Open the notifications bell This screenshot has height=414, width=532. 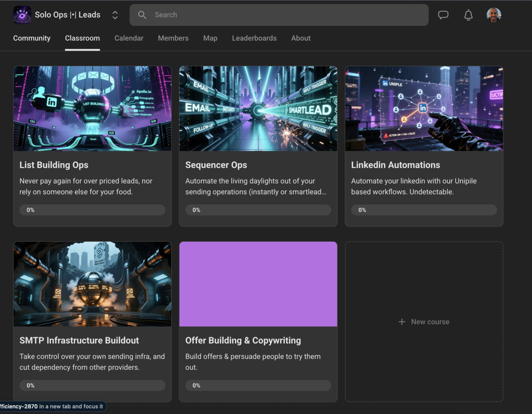(468, 15)
